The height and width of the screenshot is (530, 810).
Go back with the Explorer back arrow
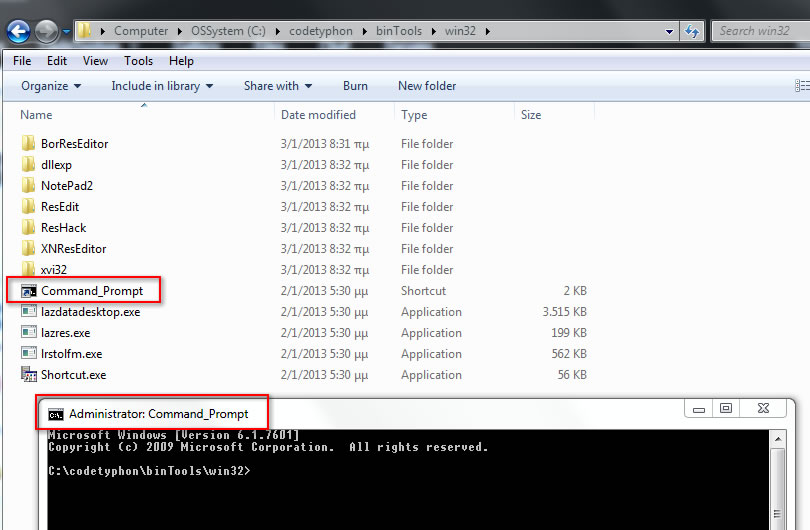click(x=19, y=32)
